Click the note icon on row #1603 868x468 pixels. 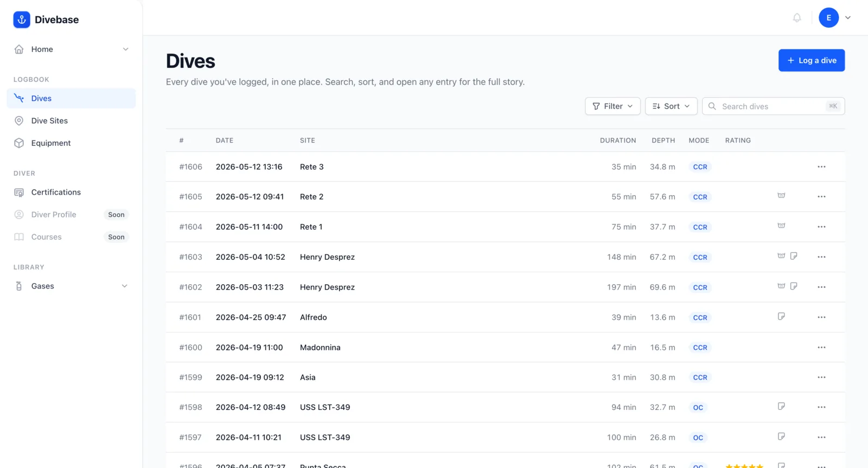tap(794, 256)
